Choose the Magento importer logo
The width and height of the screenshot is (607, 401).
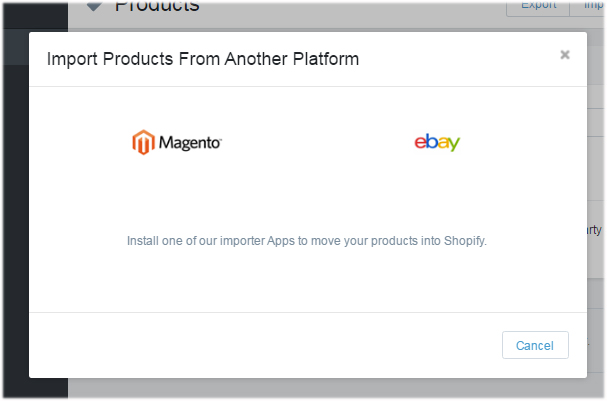(x=177, y=142)
